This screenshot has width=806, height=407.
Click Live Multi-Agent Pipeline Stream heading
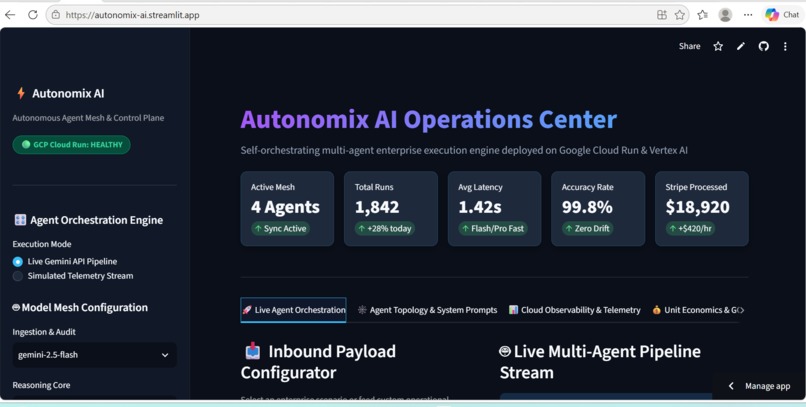click(x=600, y=362)
